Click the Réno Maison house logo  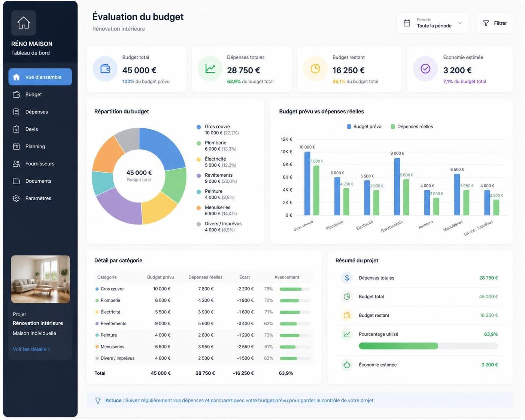24,23
